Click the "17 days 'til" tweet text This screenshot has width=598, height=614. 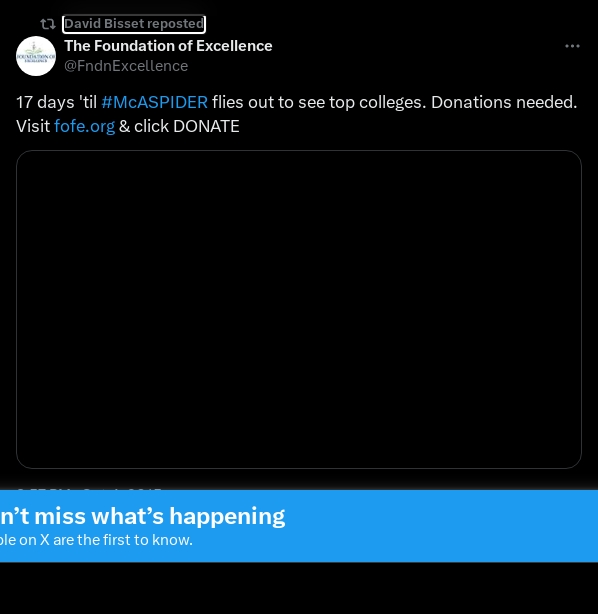point(56,103)
